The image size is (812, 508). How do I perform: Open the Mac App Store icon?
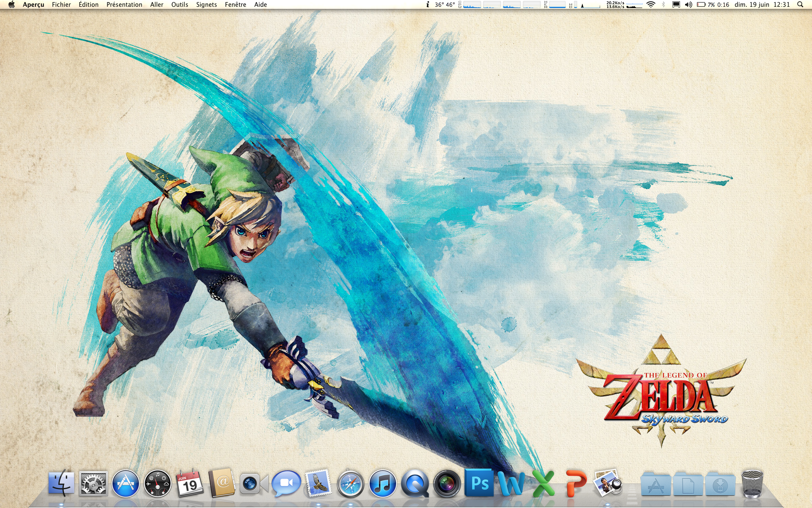[126, 483]
